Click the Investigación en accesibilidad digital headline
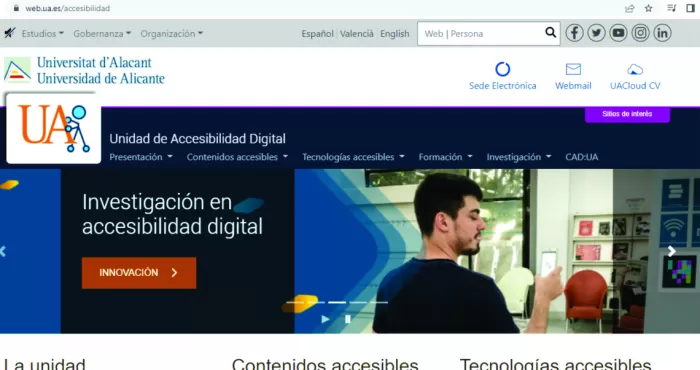This screenshot has height=370, width=700. (173, 214)
